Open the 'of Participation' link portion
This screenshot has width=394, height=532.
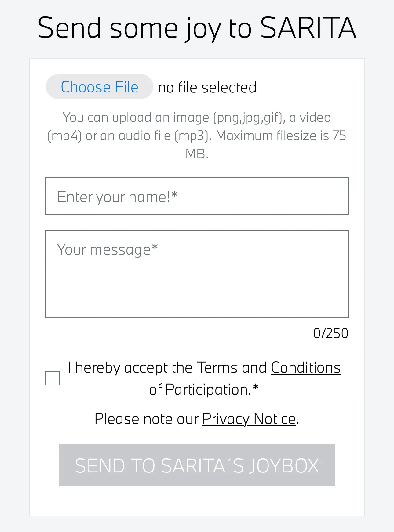199,389
